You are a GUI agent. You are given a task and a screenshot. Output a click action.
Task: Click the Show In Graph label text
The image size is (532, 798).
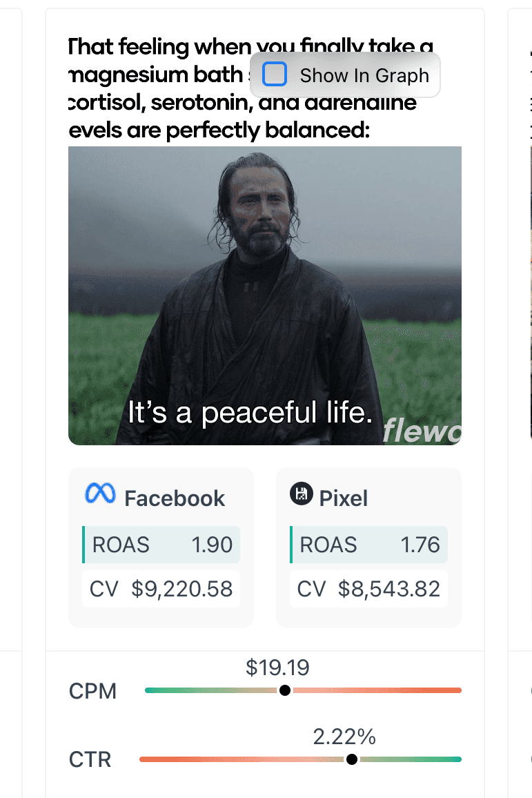pyautogui.click(x=364, y=75)
